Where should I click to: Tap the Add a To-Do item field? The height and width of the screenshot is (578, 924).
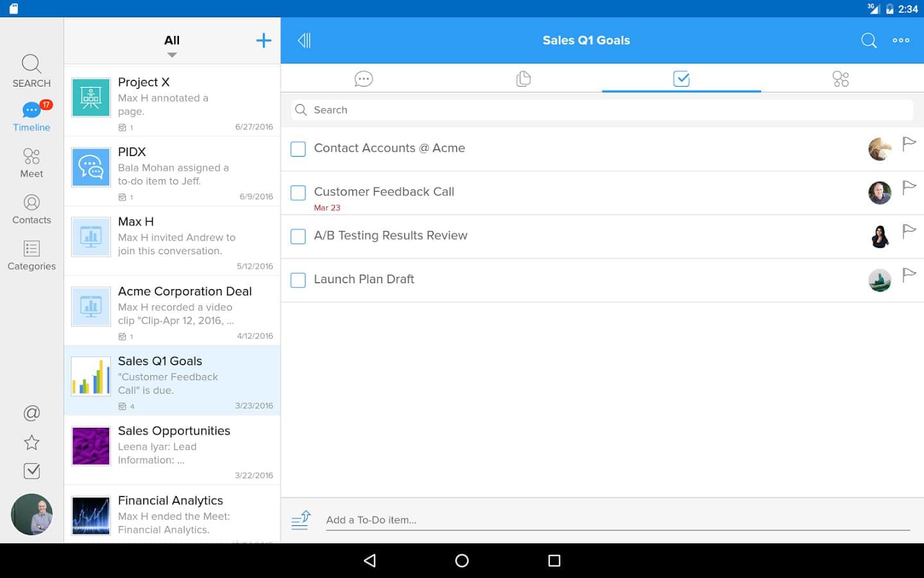click(x=616, y=520)
